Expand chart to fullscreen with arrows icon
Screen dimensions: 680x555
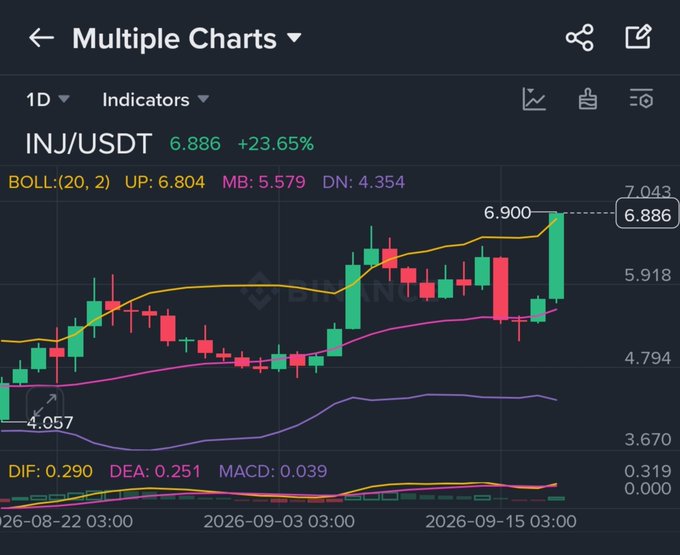tap(45, 405)
